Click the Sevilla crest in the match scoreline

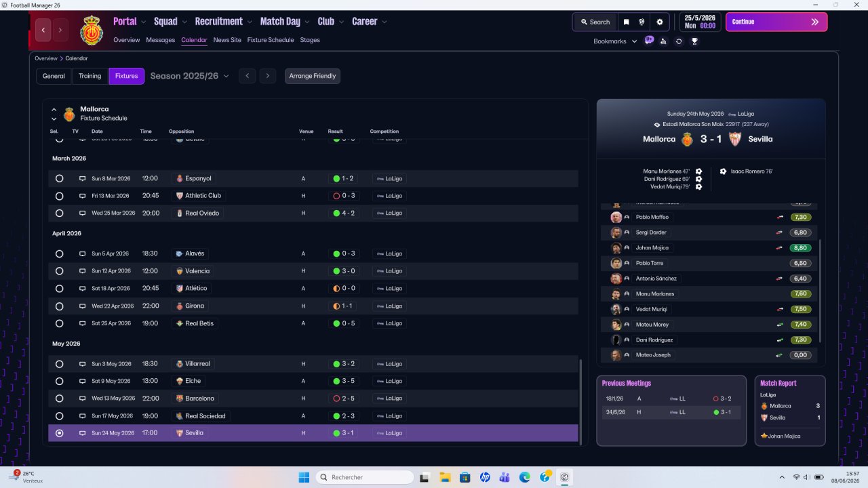coord(734,139)
